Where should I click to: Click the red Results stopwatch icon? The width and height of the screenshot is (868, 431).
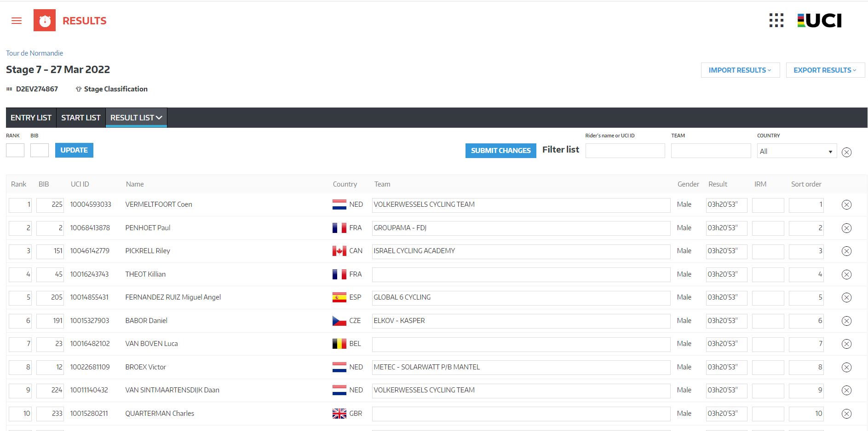point(45,20)
